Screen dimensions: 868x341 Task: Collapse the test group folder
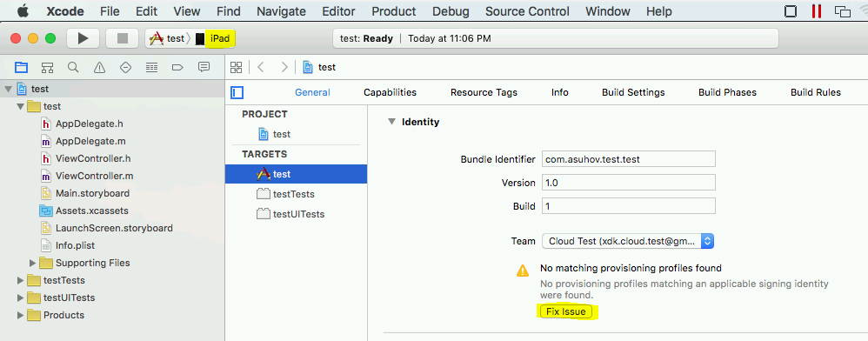tap(20, 106)
